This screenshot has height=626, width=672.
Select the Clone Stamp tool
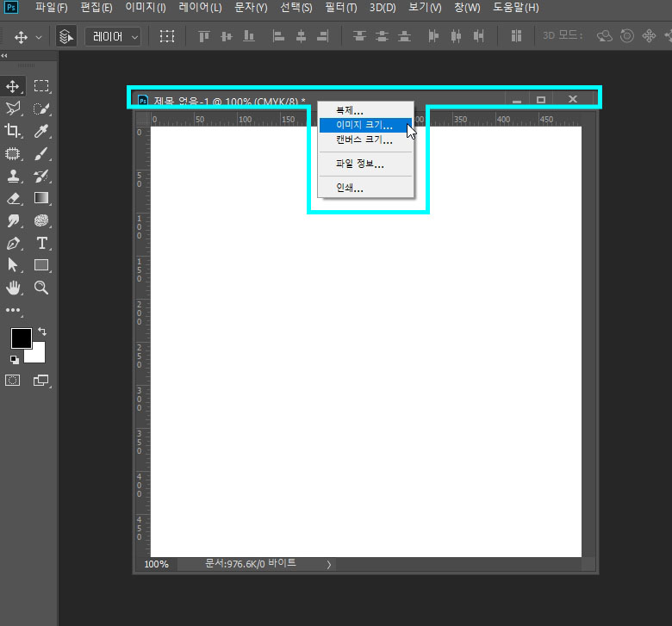13,177
